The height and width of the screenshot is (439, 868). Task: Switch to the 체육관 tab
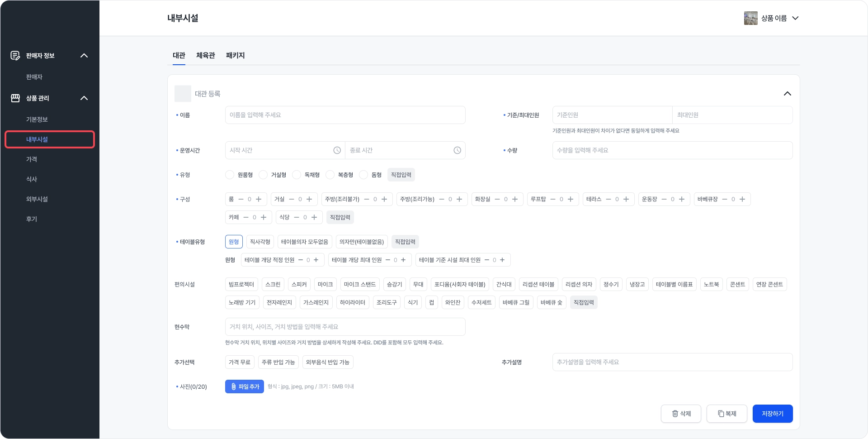point(206,56)
